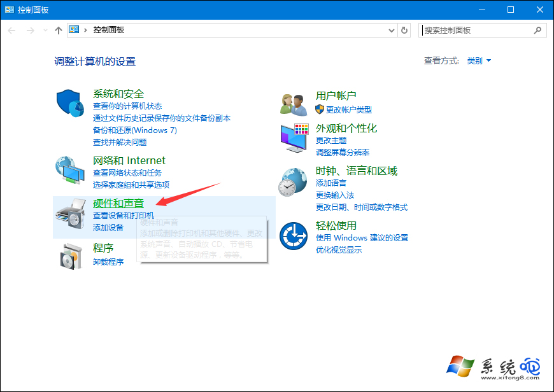Click the 搜索控制面板 search box
This screenshot has width=554, height=392.
tap(476, 30)
